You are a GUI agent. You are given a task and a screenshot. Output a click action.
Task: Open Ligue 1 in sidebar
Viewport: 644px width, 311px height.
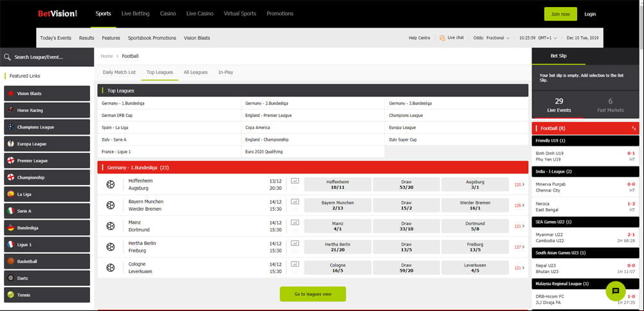coord(47,245)
